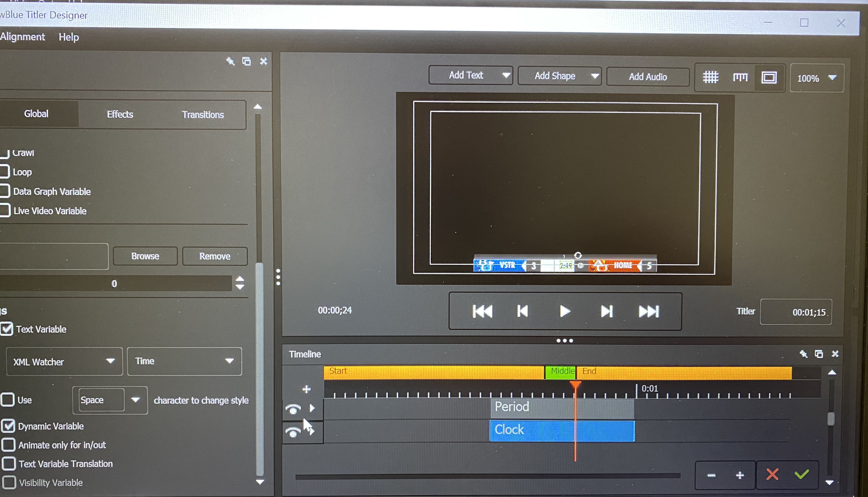The width and height of the screenshot is (868, 497).
Task: Cancel changes with the red X
Action: click(772, 474)
